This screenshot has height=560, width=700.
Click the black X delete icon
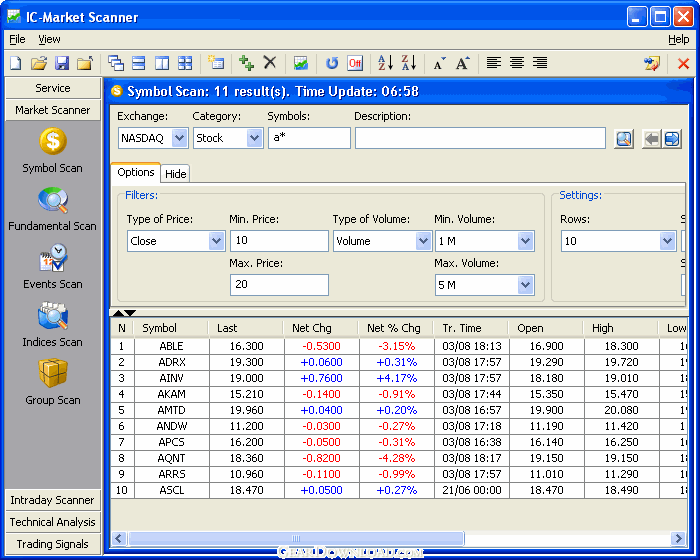pos(270,63)
